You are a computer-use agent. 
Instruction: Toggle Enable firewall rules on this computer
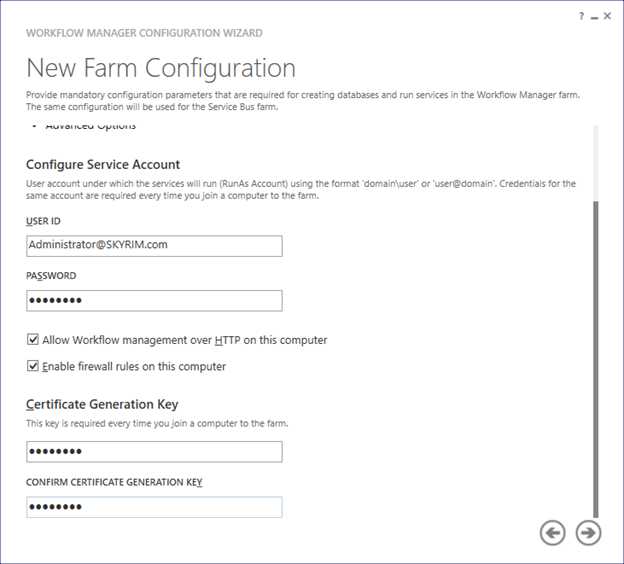[x=33, y=366]
